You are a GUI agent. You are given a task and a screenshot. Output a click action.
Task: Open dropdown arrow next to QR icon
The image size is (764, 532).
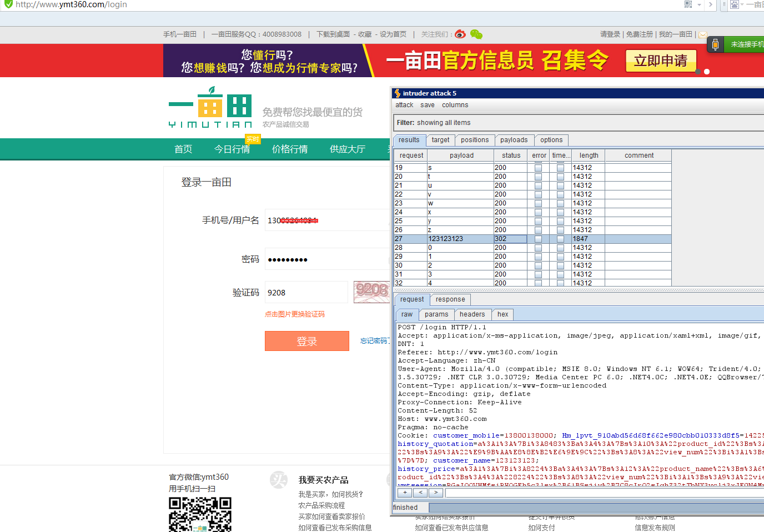(699, 4)
